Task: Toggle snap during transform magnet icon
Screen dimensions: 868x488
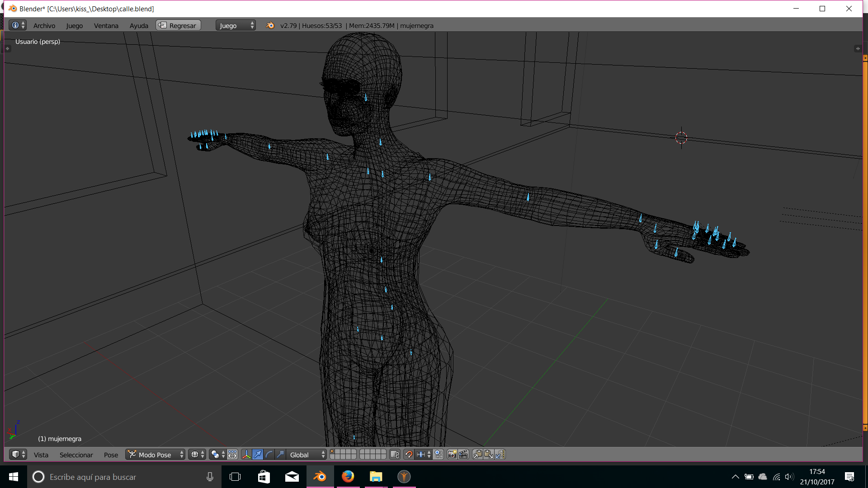Action: pyautogui.click(x=409, y=455)
